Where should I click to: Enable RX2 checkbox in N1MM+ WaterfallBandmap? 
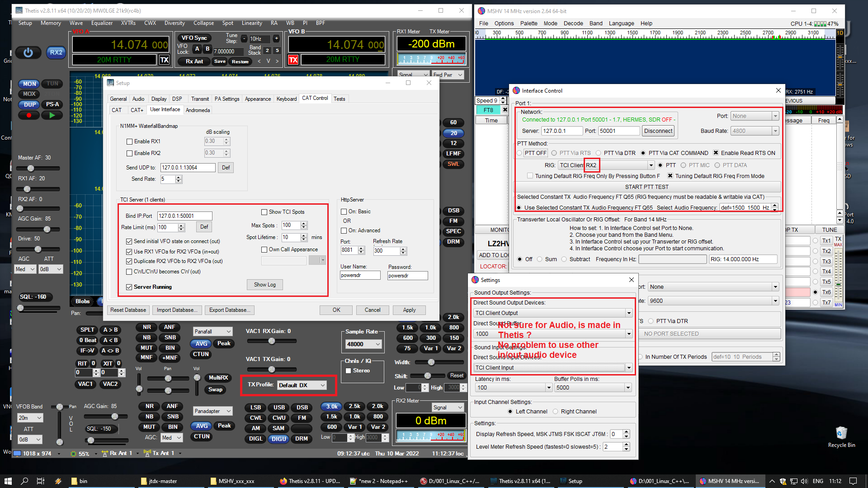(x=130, y=153)
